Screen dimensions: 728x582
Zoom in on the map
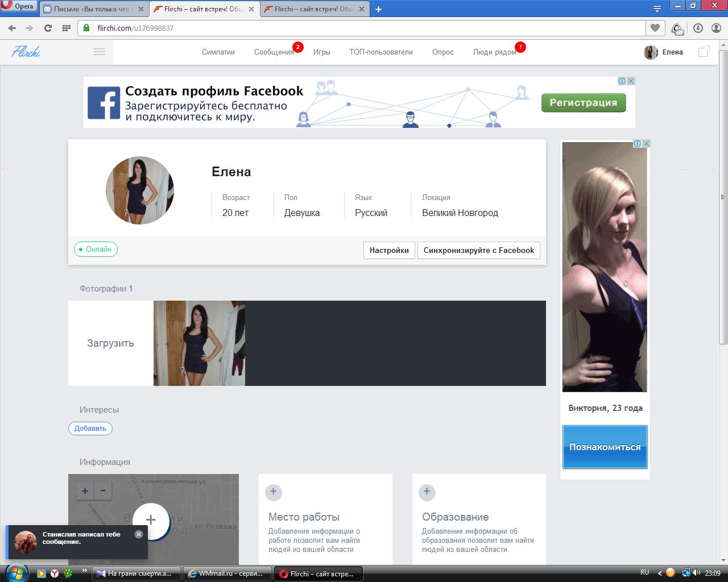click(85, 491)
